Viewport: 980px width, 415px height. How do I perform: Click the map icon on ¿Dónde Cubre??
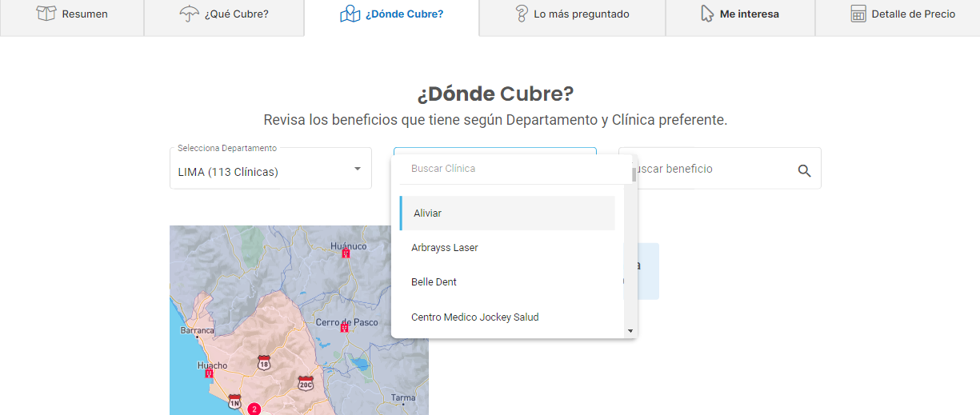click(350, 14)
